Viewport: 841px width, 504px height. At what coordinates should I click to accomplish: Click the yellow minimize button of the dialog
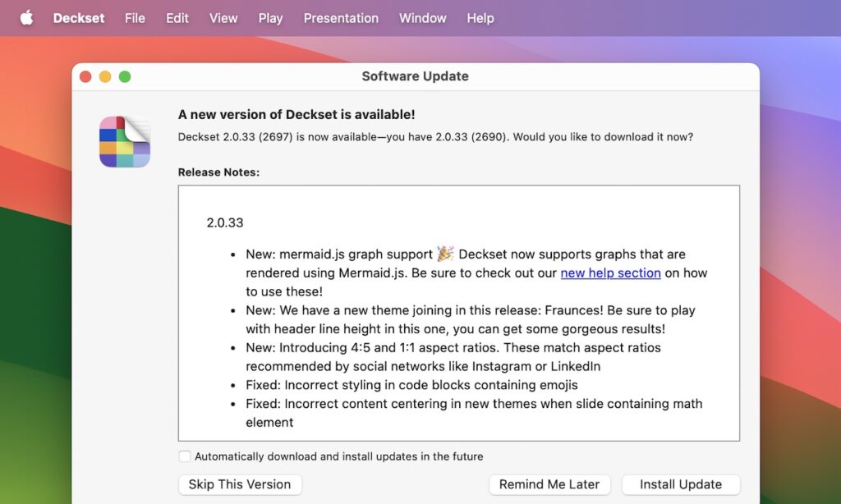click(105, 76)
